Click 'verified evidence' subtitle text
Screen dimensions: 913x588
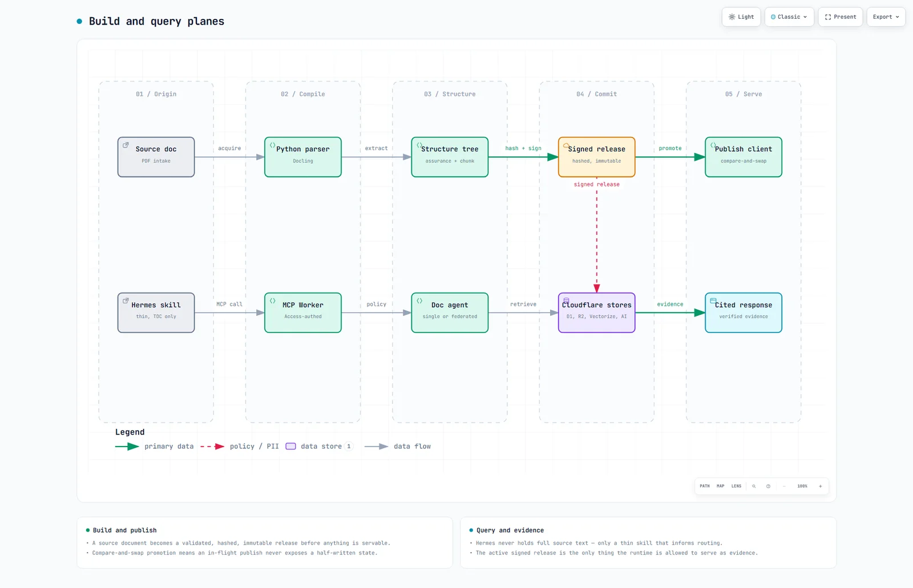[x=744, y=317]
